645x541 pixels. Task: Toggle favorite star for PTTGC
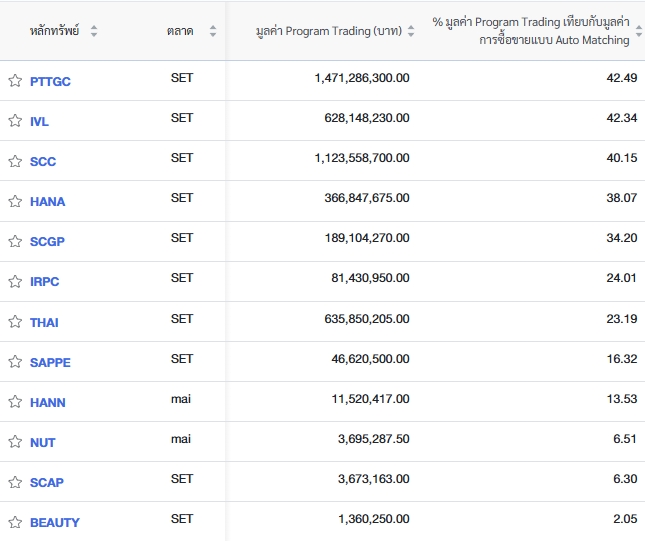tap(15, 81)
